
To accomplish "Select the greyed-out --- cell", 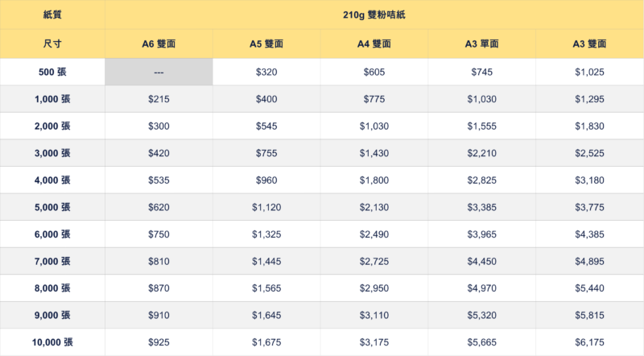I will 159,72.
